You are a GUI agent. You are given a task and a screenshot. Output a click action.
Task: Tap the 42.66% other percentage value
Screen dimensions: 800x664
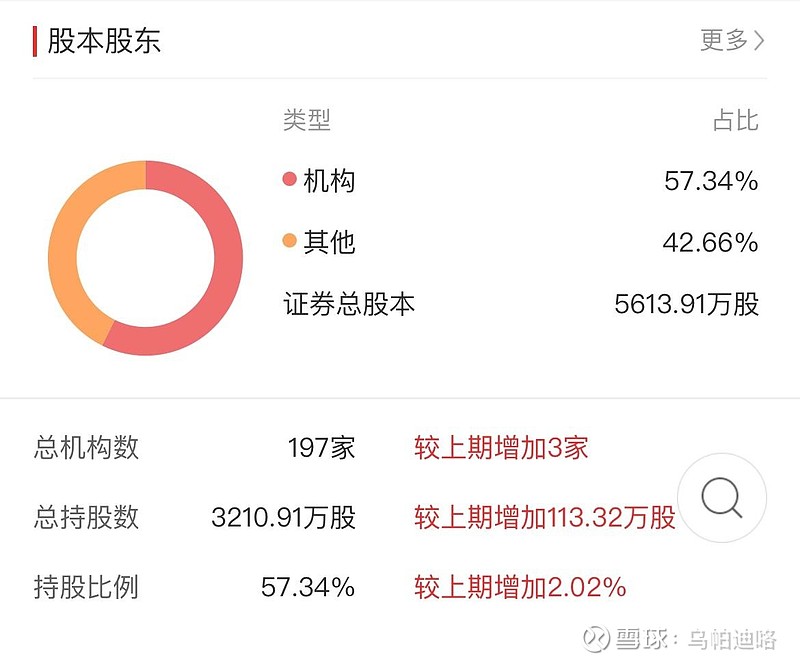710,242
